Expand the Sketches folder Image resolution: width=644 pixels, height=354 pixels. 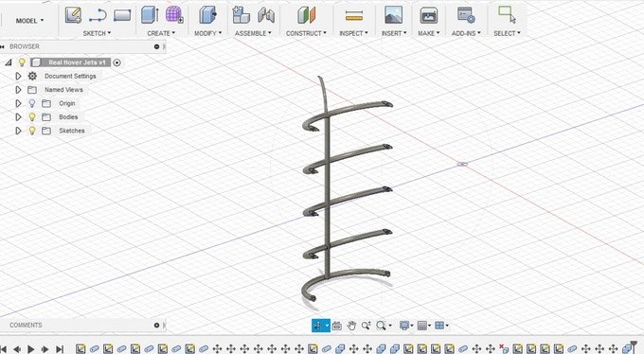click(x=18, y=131)
